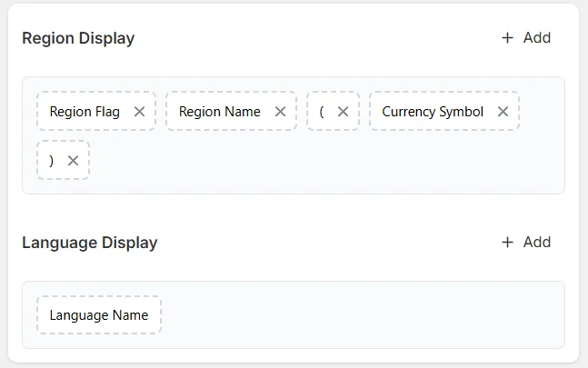The image size is (588, 368).
Task: Click the Add label in Region Display
Action: point(537,37)
